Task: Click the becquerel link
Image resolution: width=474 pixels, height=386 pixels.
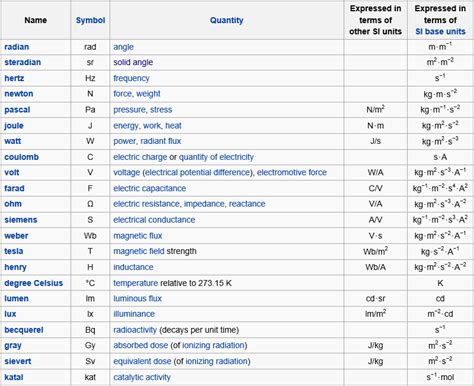Action: (24, 330)
